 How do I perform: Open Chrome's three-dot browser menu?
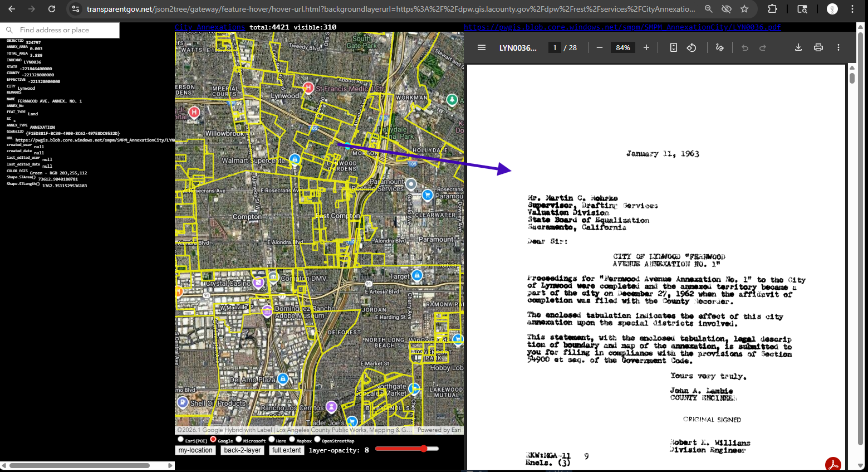coord(852,9)
